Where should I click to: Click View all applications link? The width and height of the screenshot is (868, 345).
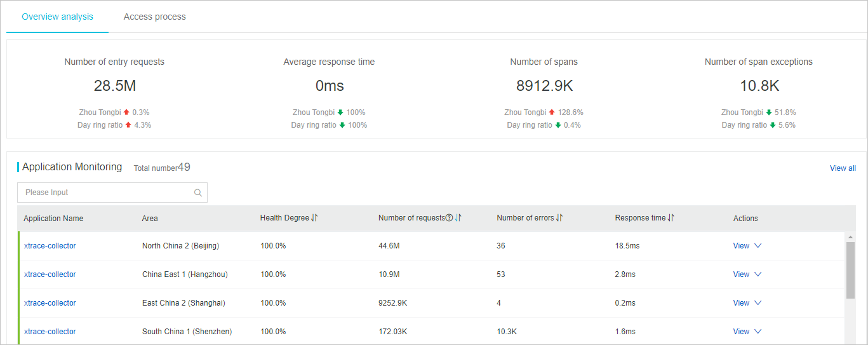coord(843,168)
